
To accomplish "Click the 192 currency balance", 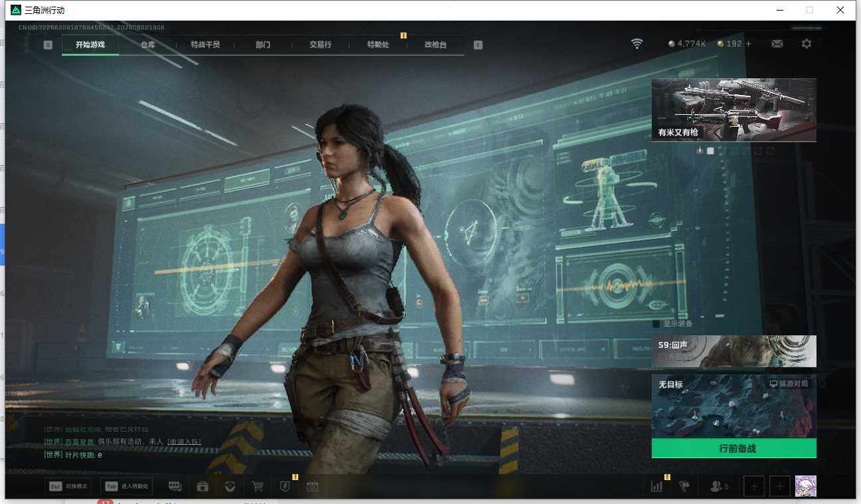I will click(x=734, y=44).
